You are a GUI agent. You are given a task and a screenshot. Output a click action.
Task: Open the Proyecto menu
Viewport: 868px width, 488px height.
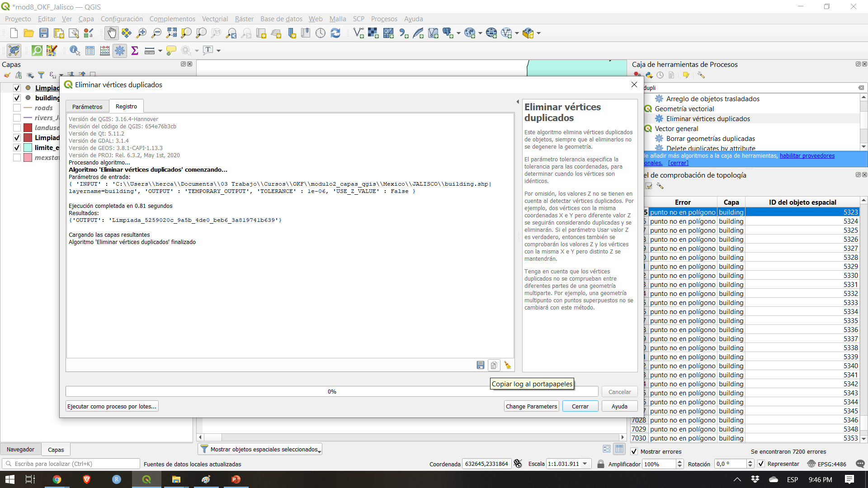tap(18, 19)
